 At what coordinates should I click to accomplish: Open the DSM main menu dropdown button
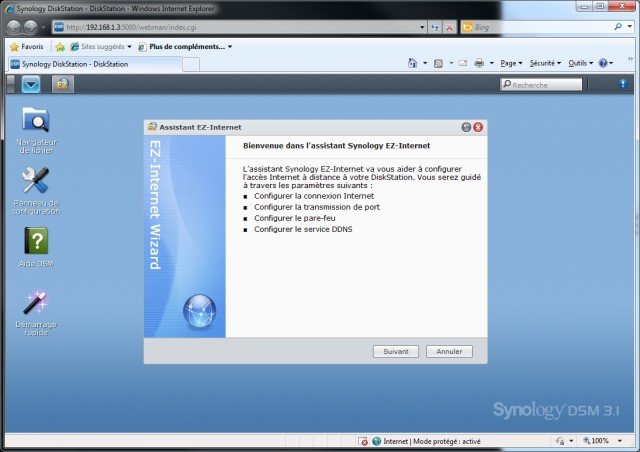point(31,85)
